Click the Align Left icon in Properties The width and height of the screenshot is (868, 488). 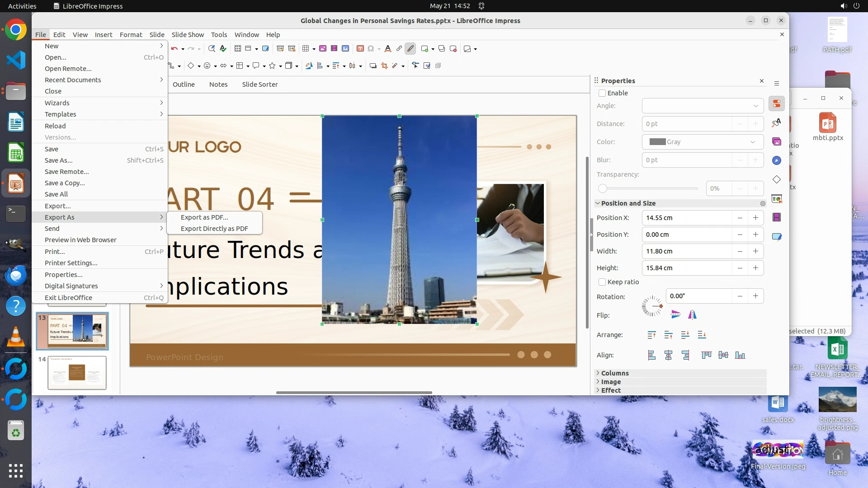pyautogui.click(x=651, y=356)
